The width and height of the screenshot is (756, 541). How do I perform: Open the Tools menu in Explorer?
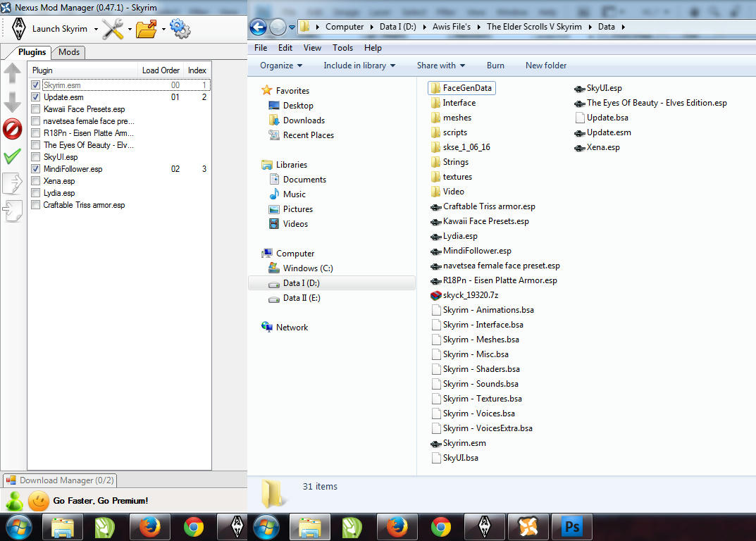342,48
